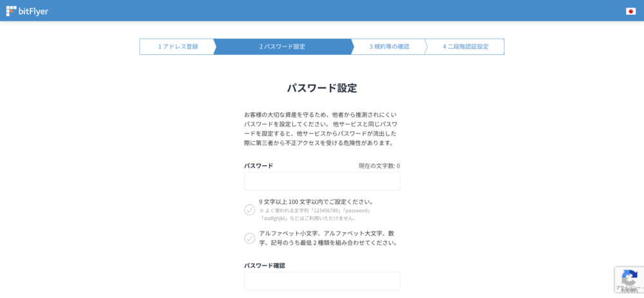Go to step 1 アドレス登録

[x=178, y=47]
